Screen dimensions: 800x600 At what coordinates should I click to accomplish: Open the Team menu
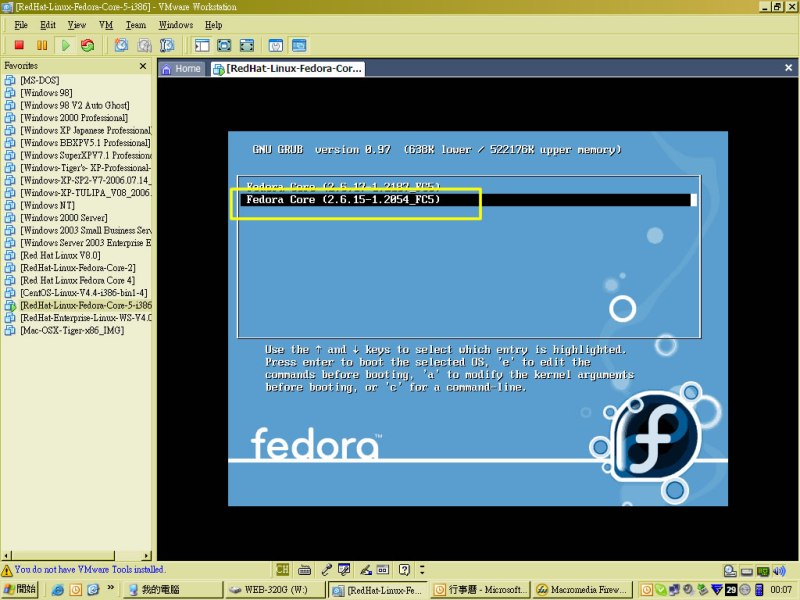point(135,24)
